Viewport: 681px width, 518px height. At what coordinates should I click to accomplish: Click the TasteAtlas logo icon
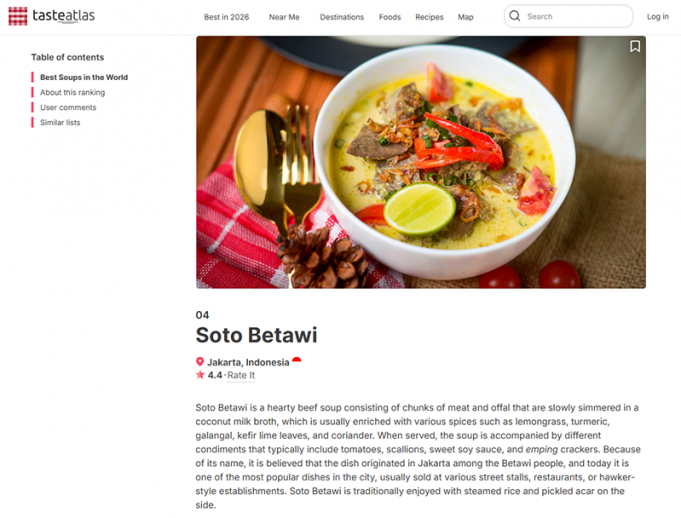pyautogui.click(x=17, y=16)
